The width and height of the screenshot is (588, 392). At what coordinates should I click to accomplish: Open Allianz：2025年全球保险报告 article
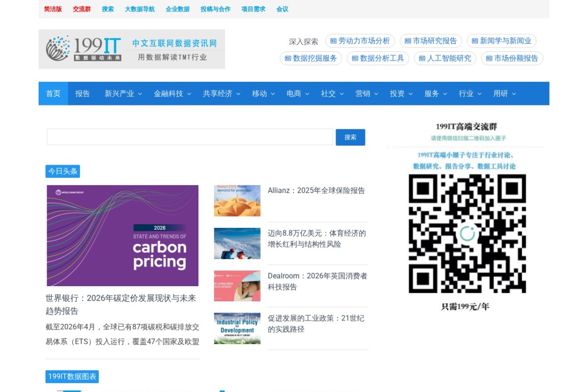[x=317, y=191]
